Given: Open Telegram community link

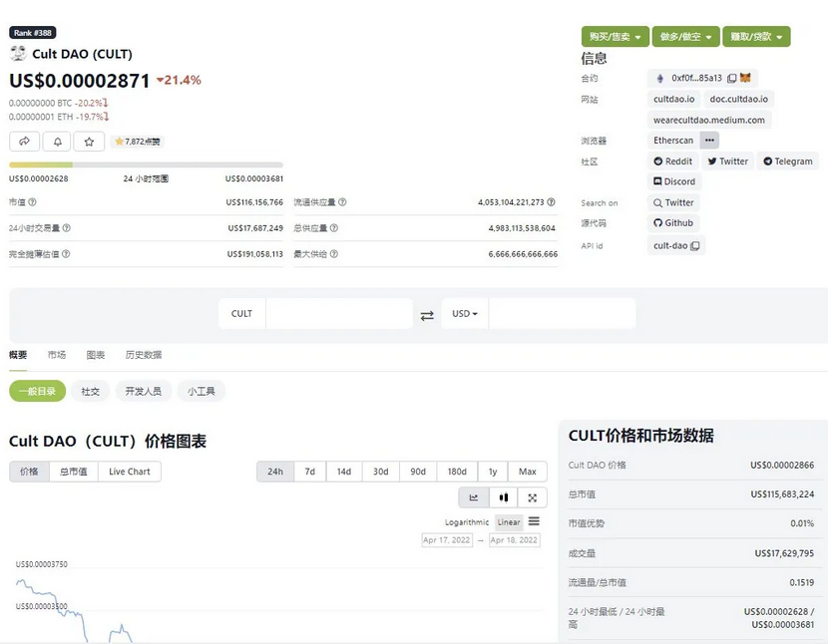Looking at the screenshot, I should [x=788, y=161].
